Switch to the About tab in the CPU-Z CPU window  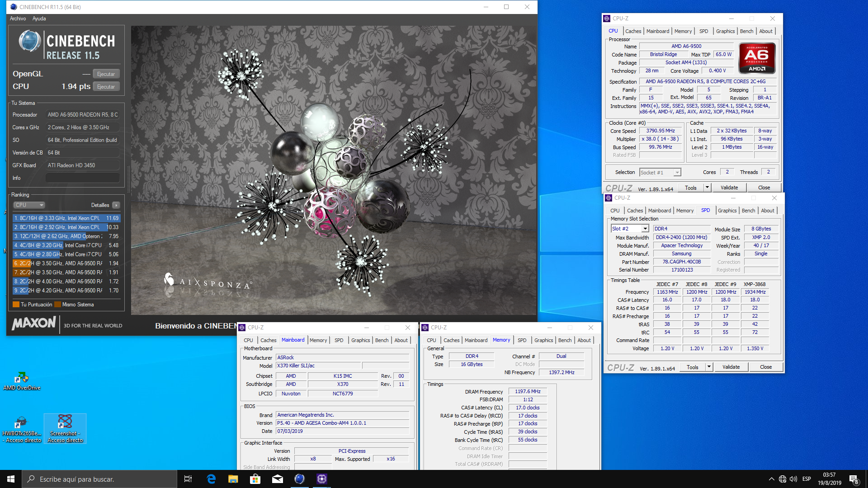[x=766, y=31]
